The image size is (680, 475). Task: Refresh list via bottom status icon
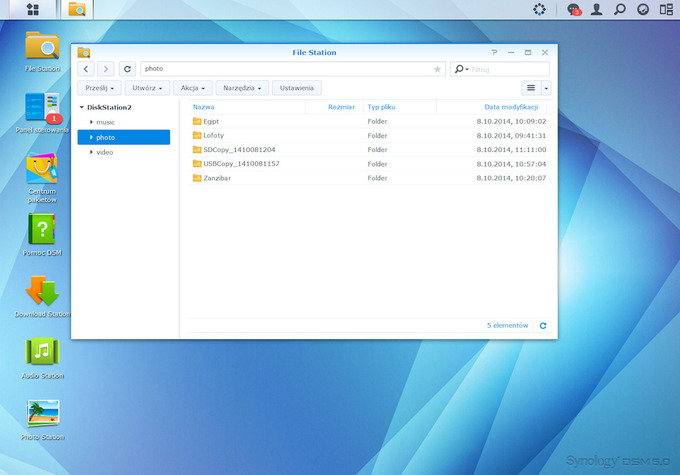pos(543,325)
